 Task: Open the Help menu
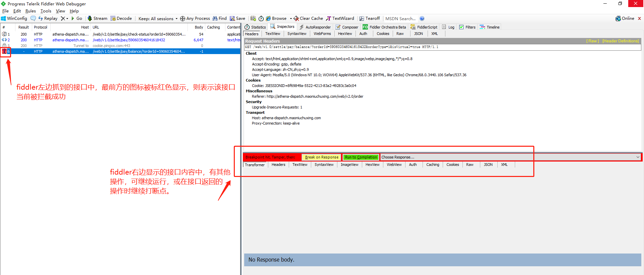click(74, 11)
